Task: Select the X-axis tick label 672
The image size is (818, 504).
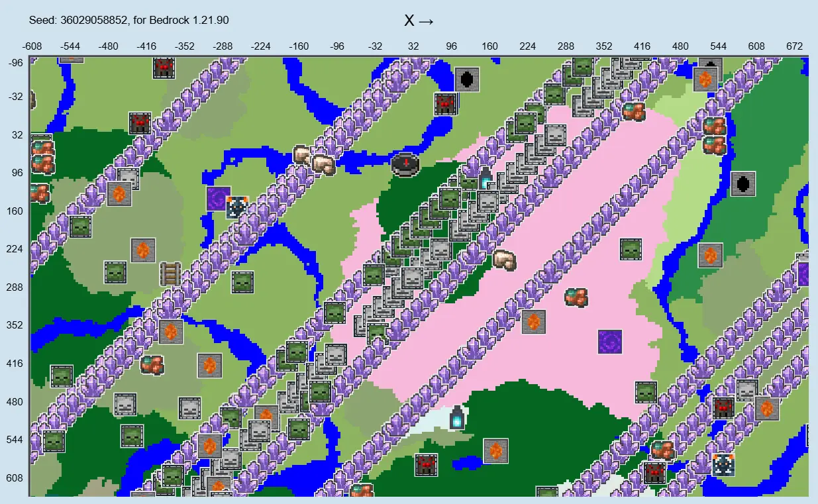Action: [795, 46]
